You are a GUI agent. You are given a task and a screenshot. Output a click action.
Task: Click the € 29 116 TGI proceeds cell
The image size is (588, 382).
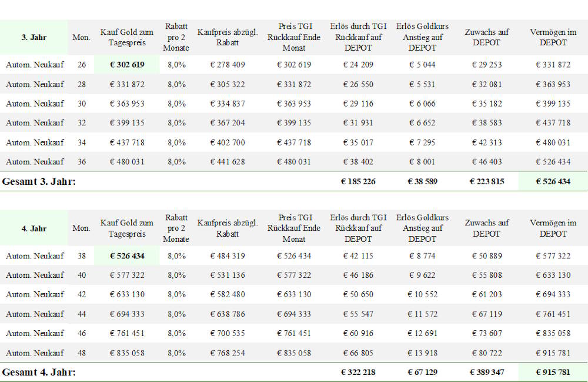pyautogui.click(x=358, y=104)
